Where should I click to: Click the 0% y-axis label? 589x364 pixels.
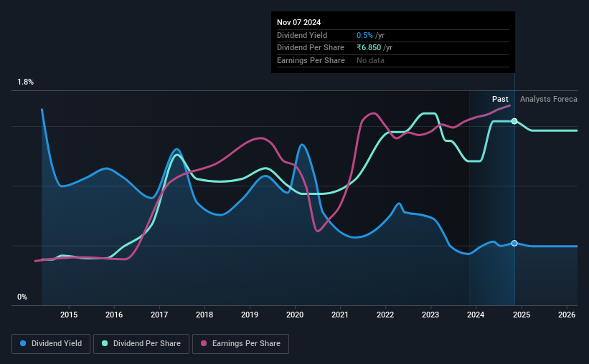22,297
